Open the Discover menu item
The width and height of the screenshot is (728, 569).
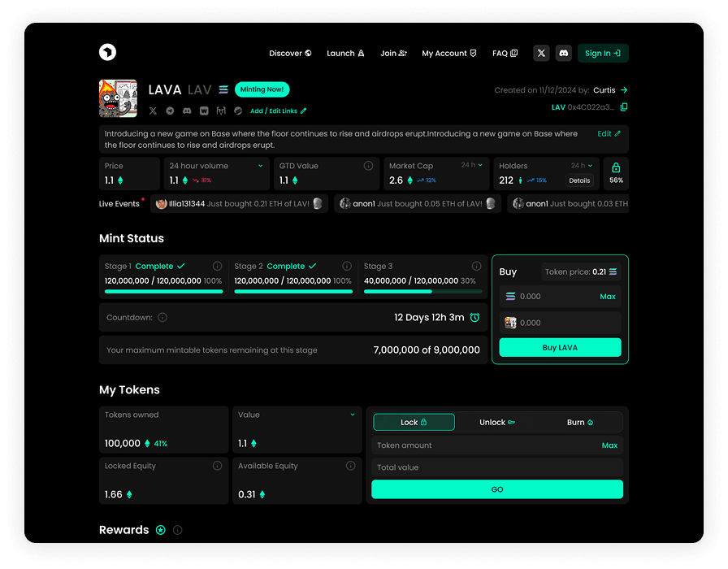[290, 54]
